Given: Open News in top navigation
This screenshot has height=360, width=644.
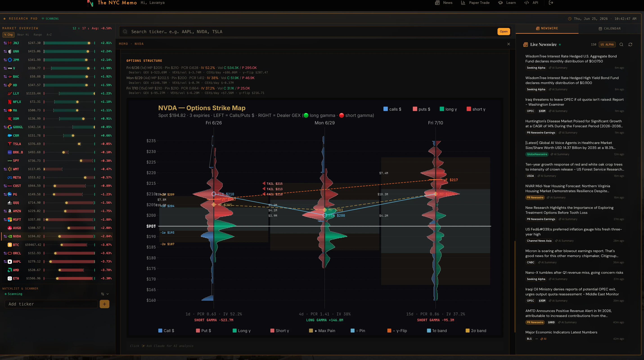Looking at the screenshot, I should (444, 3).
